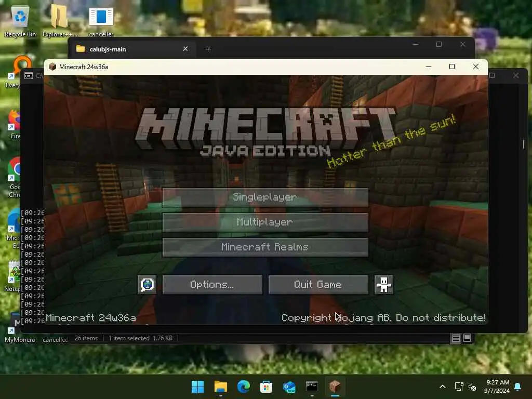The image size is (532, 399).
Task: Open network status tray icon
Action: click(x=459, y=387)
